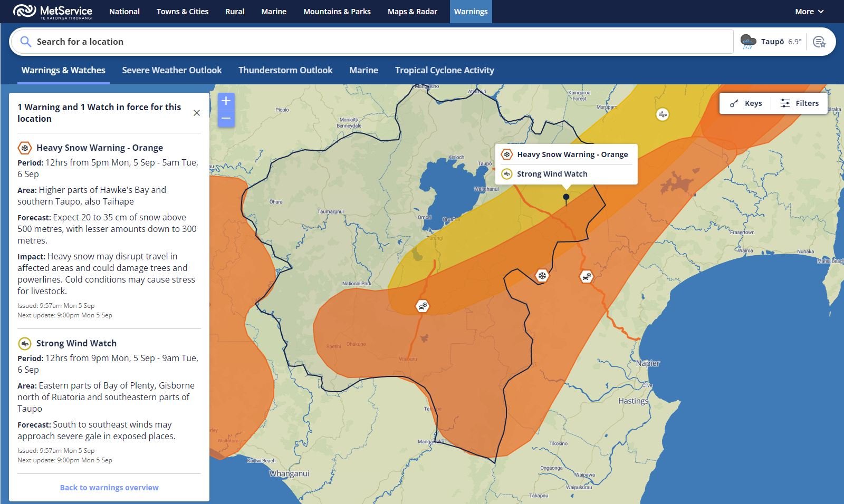Click the Search for a location field
Image resolution: width=844 pixels, height=504 pixels.
tap(371, 42)
